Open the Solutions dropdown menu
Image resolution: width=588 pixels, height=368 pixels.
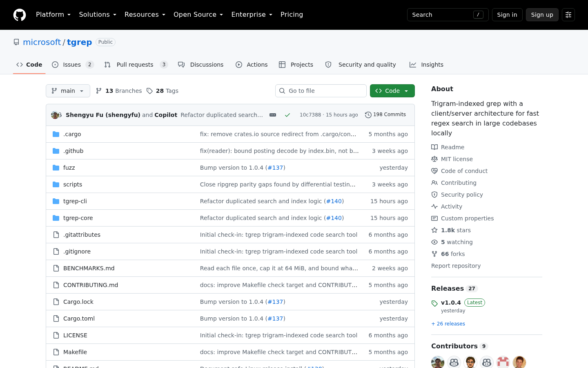point(98,15)
